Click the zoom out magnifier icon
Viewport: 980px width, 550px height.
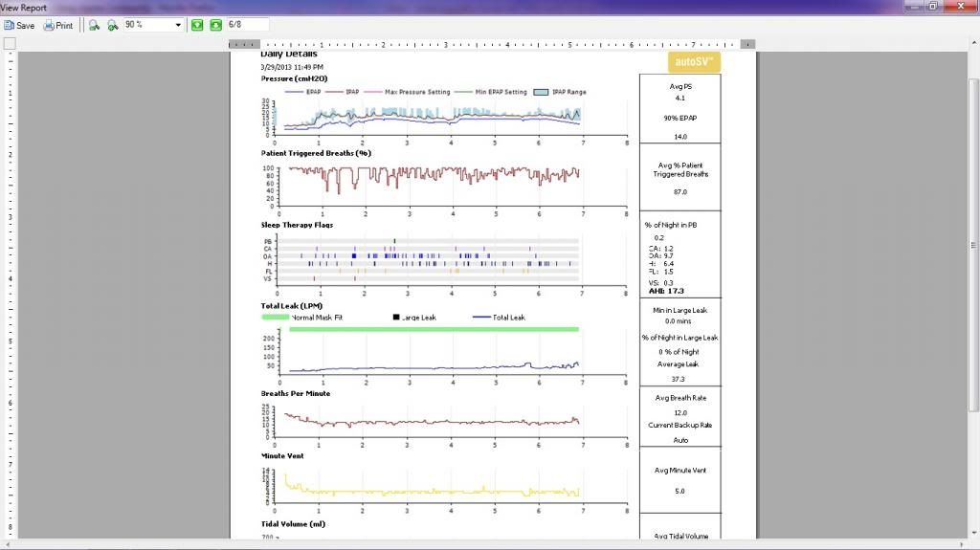click(113, 25)
